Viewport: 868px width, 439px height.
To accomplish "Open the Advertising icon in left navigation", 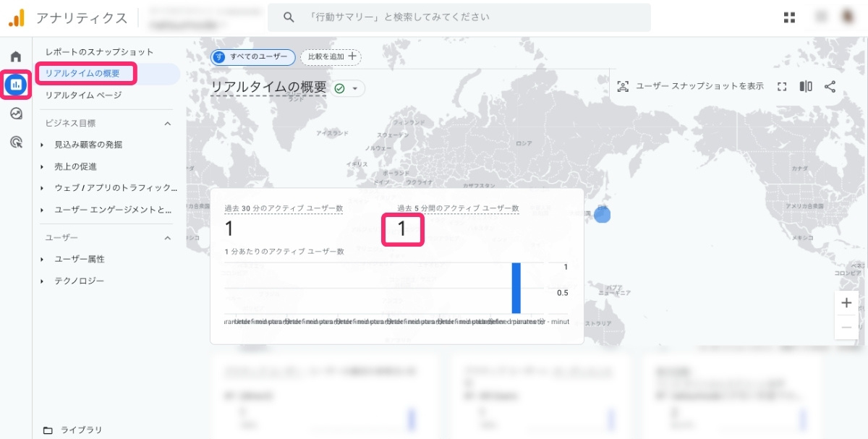I will pyautogui.click(x=16, y=142).
